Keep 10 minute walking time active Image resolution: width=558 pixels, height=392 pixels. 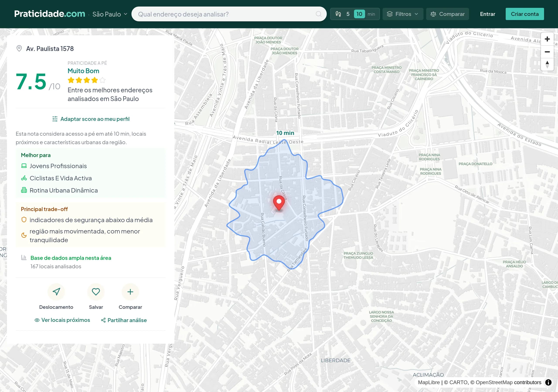coord(359,14)
